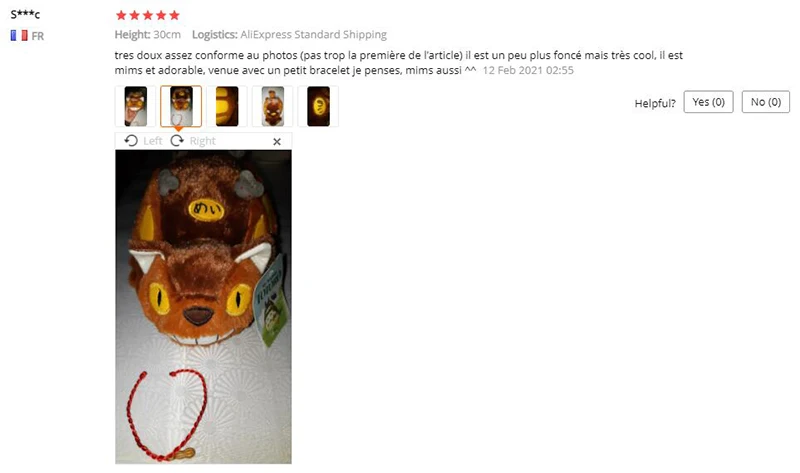Close the enlarged review photo viewer
The height and width of the screenshot is (473, 800).
[x=277, y=141]
